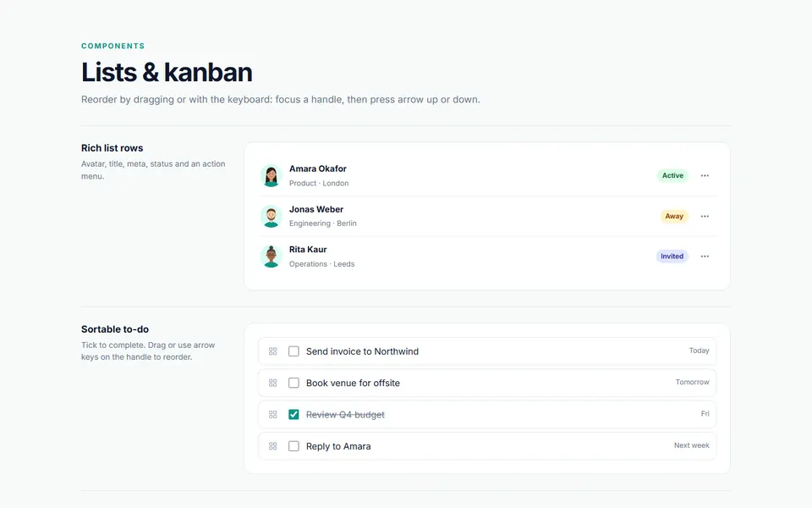Click the Next week due label

pyautogui.click(x=692, y=445)
